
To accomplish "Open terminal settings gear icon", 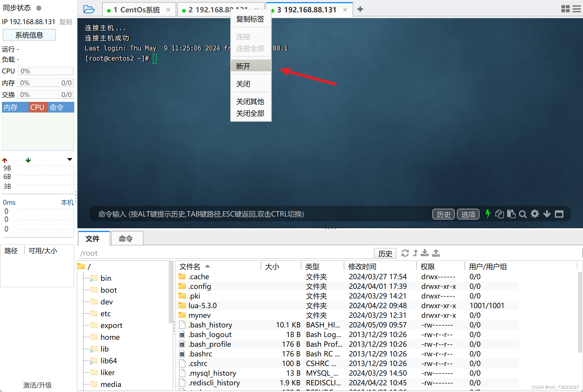I will (535, 214).
